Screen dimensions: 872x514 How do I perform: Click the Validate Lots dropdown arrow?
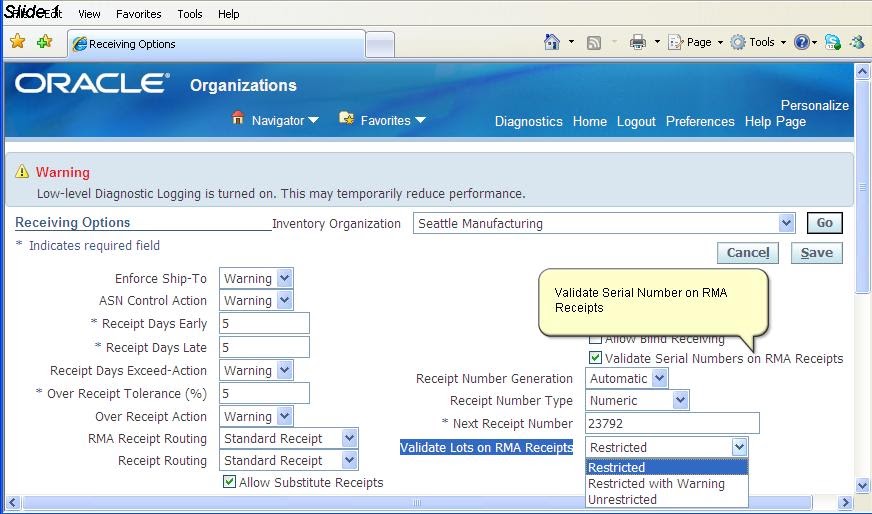click(x=739, y=447)
